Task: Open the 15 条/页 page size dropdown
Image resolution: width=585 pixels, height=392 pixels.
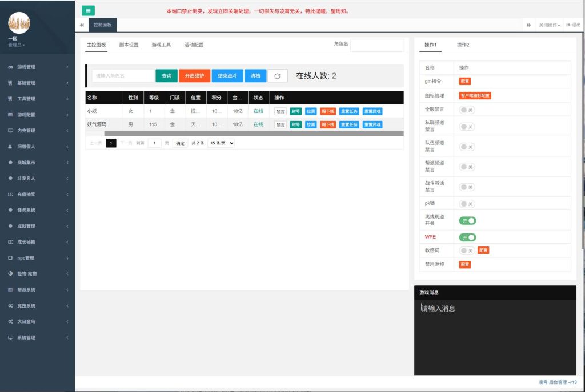Action: [221, 143]
